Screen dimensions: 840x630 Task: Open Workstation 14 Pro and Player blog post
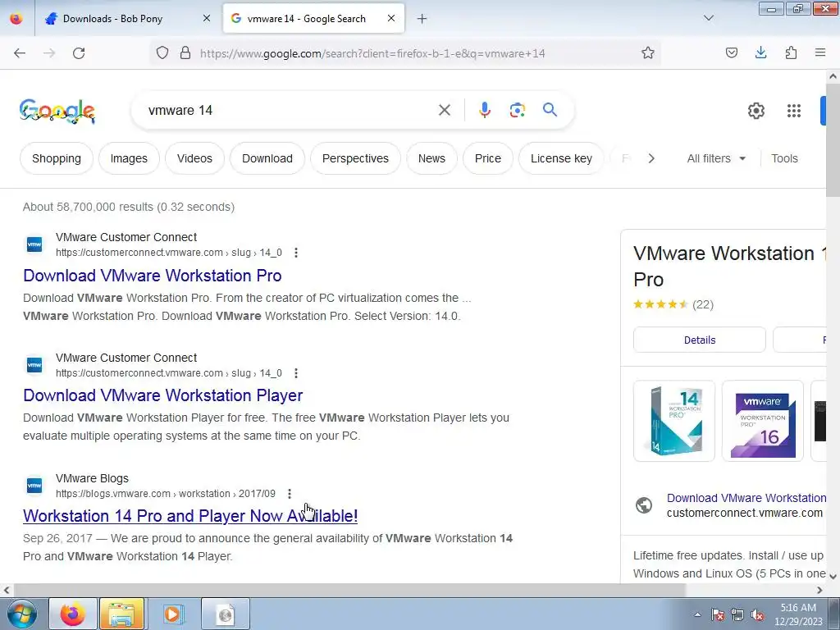click(190, 516)
